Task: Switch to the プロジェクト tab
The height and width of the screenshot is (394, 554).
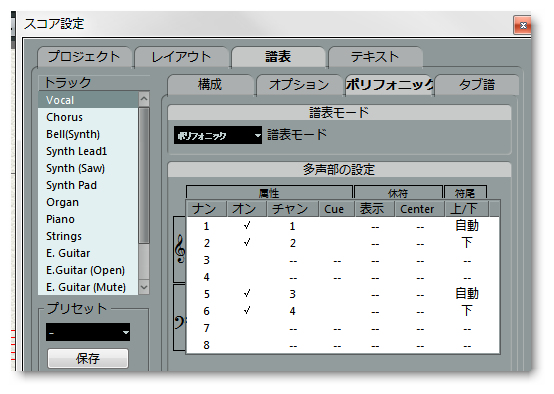Action: 84,57
